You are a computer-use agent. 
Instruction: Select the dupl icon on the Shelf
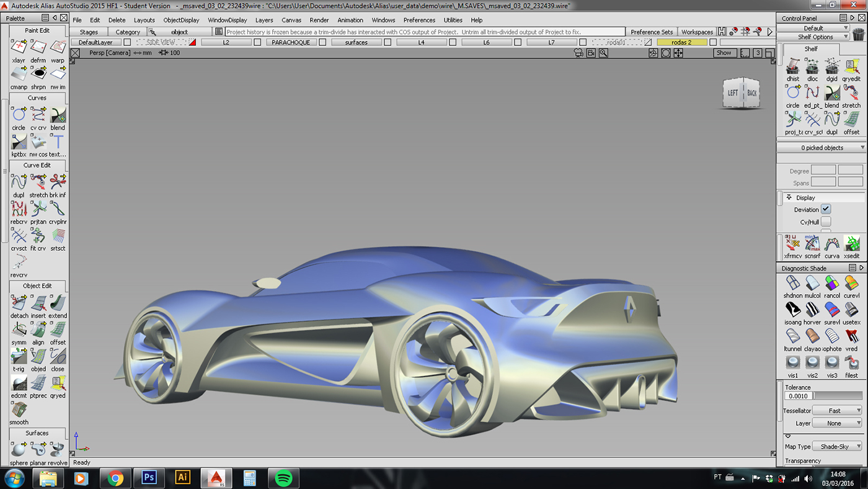pyautogui.click(x=832, y=120)
